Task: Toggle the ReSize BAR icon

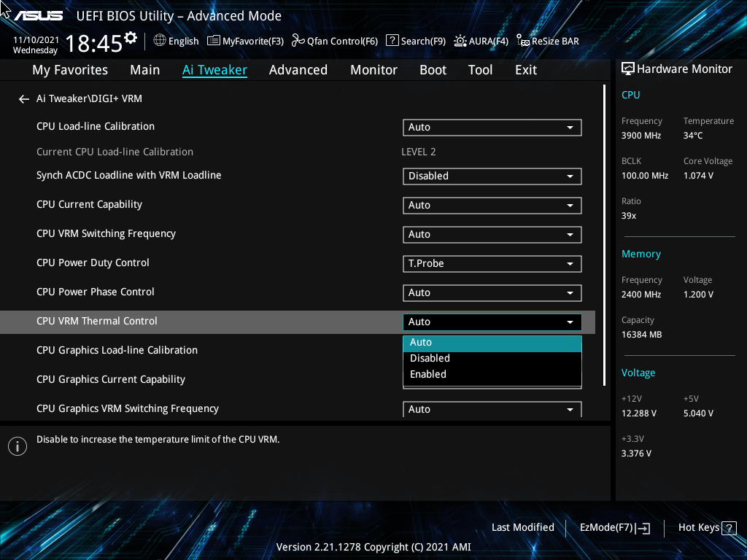Action: click(522, 41)
